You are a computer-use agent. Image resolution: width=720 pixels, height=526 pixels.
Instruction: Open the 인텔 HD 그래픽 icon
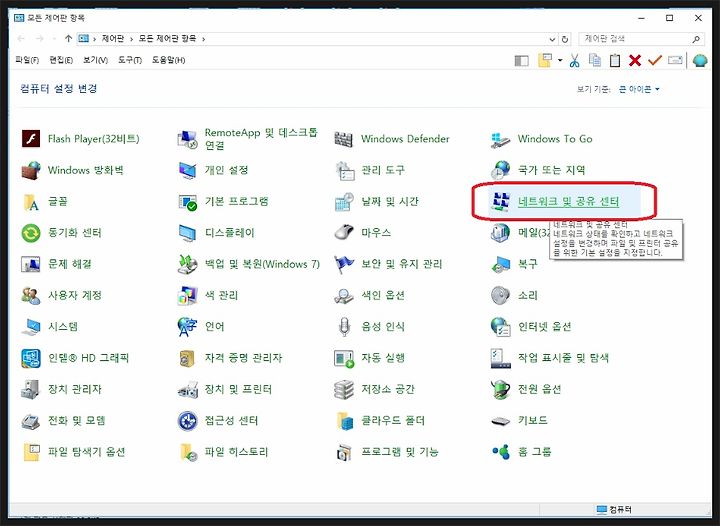[31, 358]
